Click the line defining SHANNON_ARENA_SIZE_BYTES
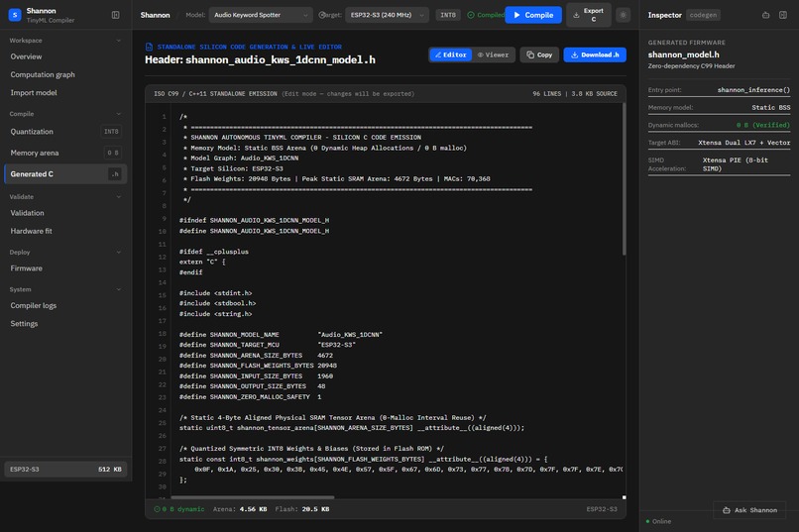 point(256,356)
